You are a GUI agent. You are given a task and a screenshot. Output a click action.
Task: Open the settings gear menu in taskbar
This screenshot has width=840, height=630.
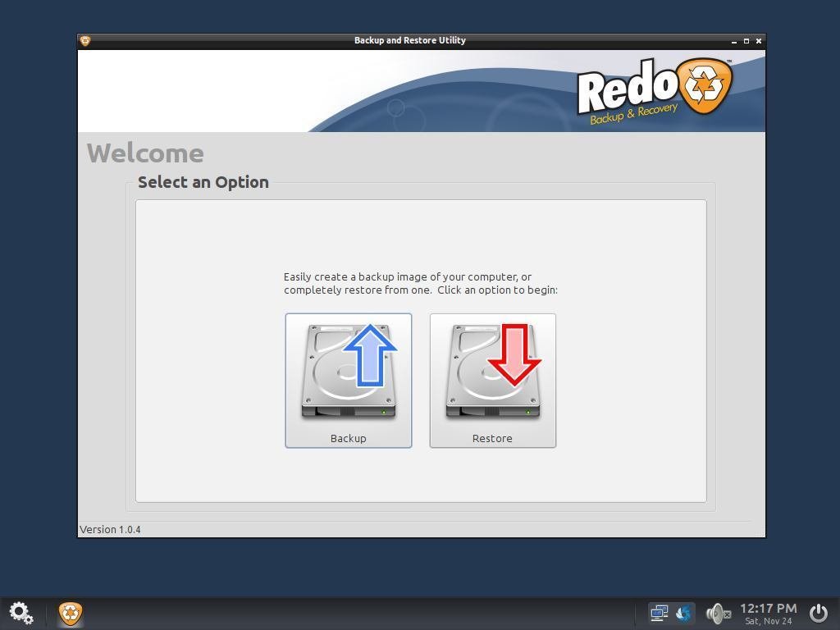21,614
